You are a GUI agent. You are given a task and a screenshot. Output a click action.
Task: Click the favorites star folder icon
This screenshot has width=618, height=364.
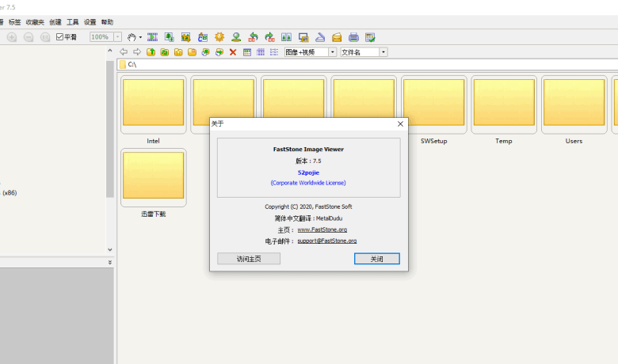tap(178, 52)
